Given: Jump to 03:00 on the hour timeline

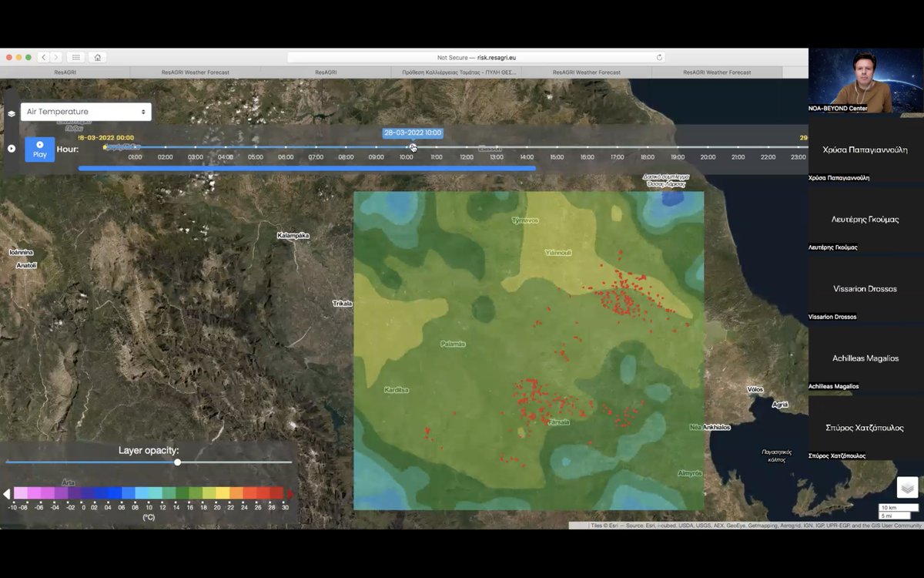Looking at the screenshot, I should pyautogui.click(x=195, y=157).
